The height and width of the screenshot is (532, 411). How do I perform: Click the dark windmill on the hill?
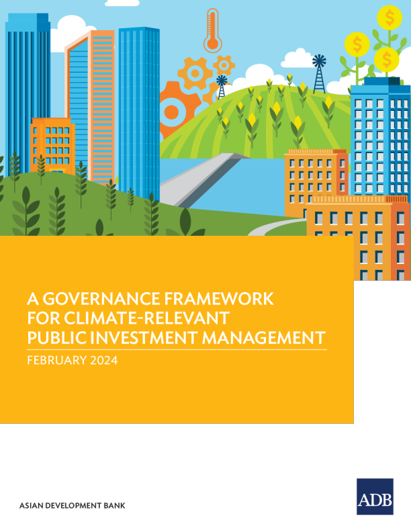pos(319,74)
